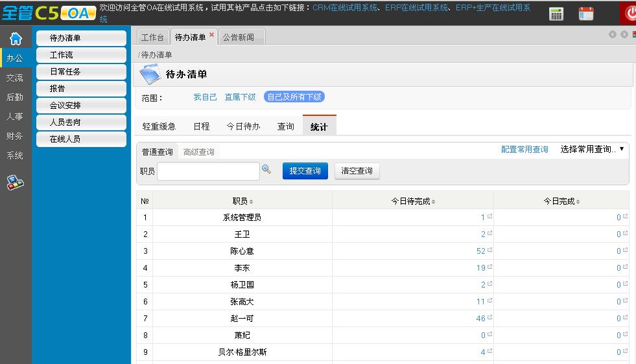Click the next tab arrow icon
This screenshot has height=364, width=636.
[x=624, y=34]
